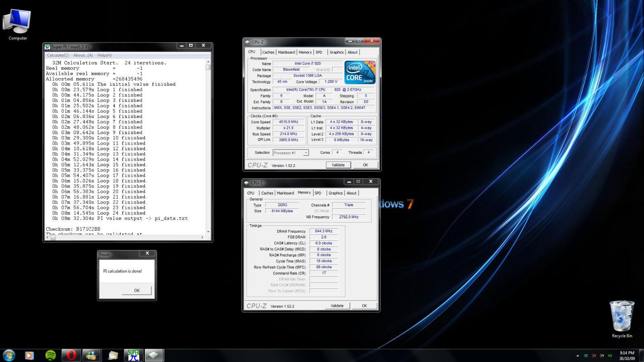The image size is (644, 362).
Task: Show hidden system tray icons arrow
Action: click(x=578, y=356)
